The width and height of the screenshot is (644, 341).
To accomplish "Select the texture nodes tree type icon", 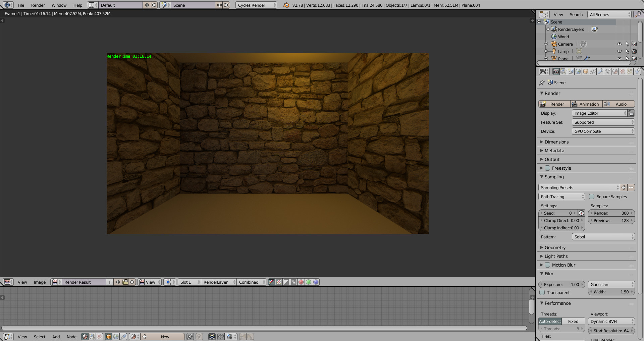I will pos(100,337).
